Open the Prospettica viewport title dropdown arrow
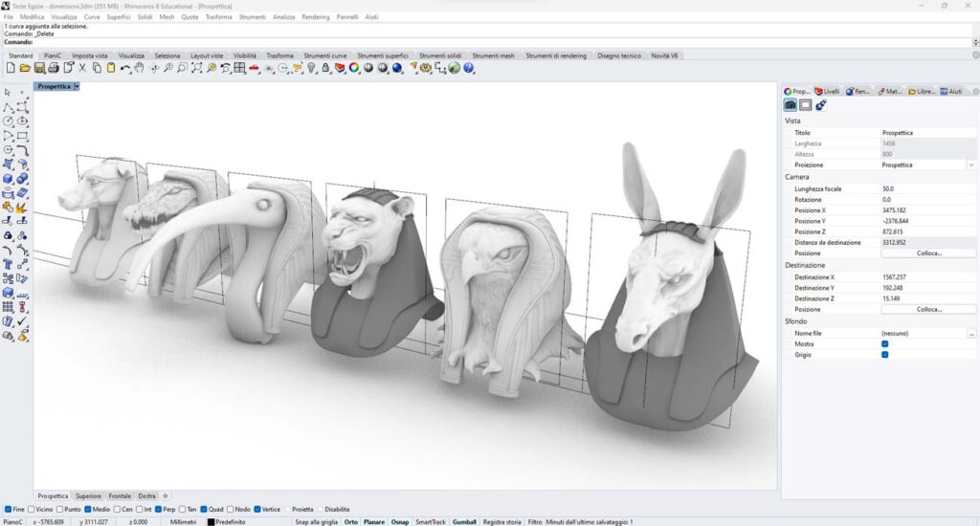Image resolution: width=980 pixels, height=526 pixels. coord(77,86)
